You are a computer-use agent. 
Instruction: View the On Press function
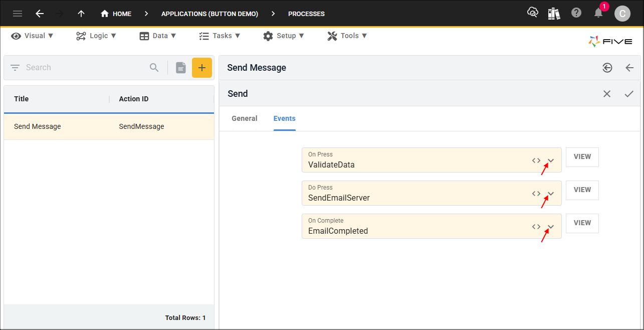(582, 157)
